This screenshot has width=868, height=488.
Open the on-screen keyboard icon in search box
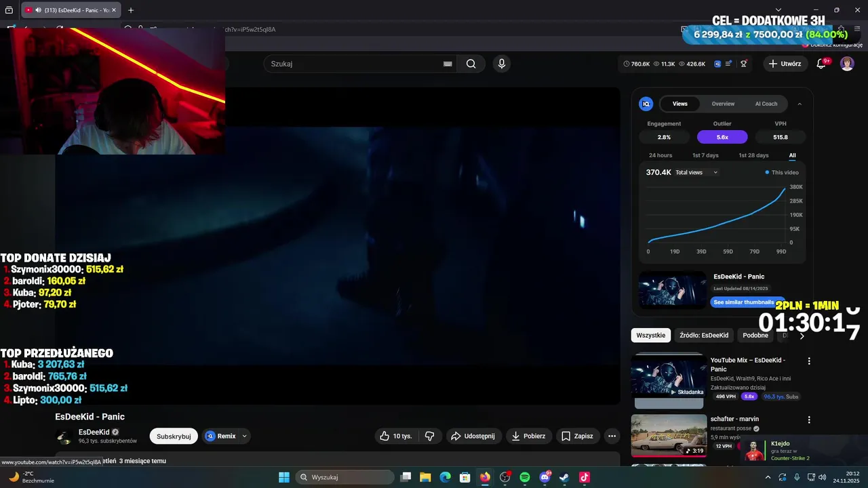coord(448,64)
